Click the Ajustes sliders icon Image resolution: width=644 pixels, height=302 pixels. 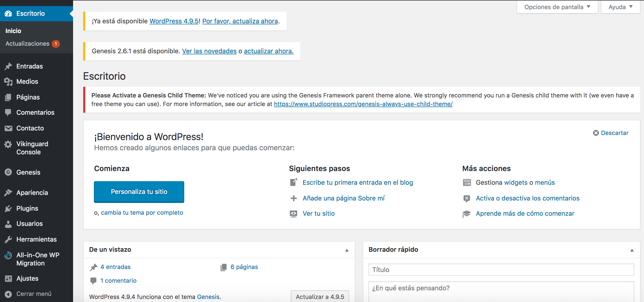coord(8,278)
